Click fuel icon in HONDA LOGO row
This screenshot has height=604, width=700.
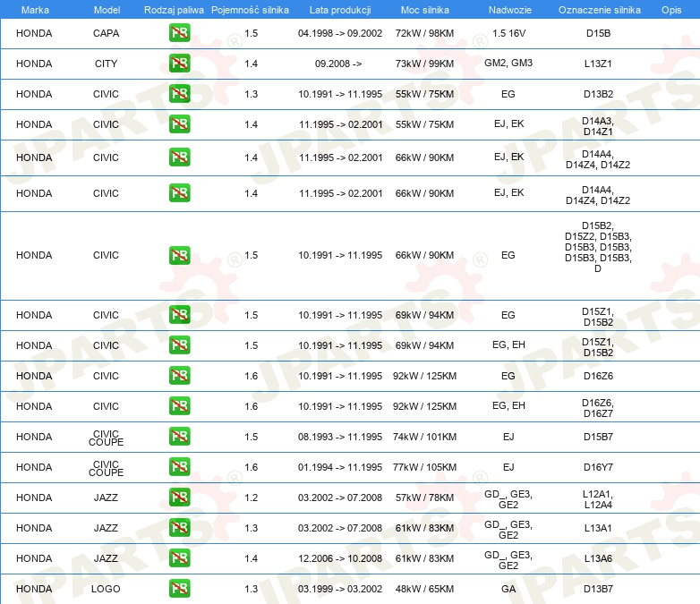coord(179,589)
